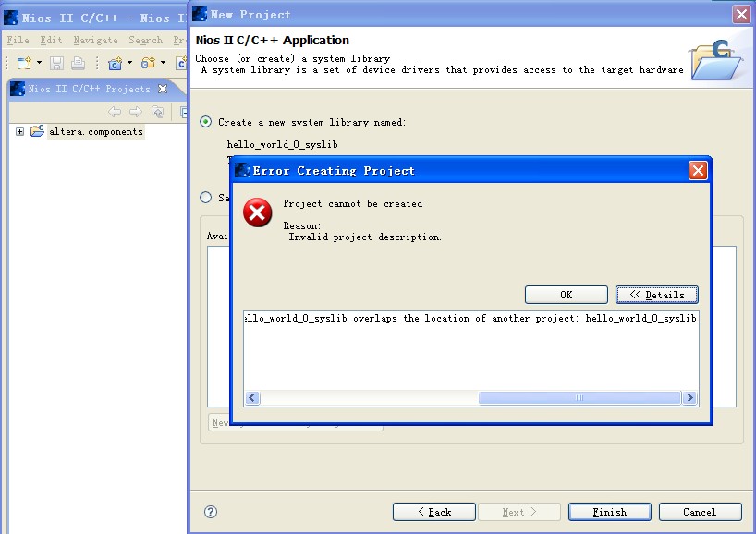
Task: Click right arrow of error details scrollbar
Action: (x=690, y=397)
